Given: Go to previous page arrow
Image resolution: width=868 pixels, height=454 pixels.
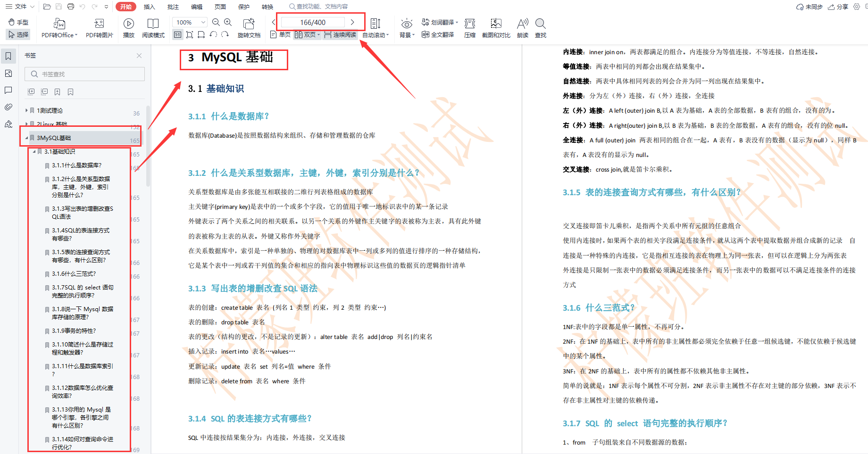Looking at the screenshot, I should point(274,22).
